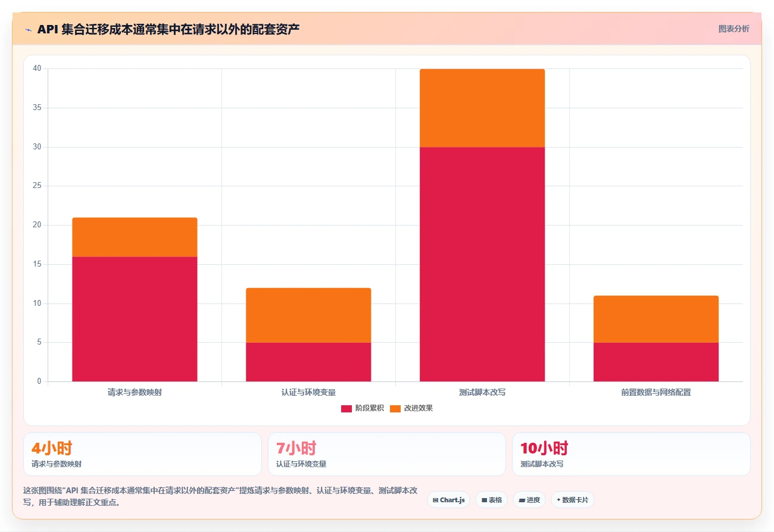Click the 图表分析 label in the header

coord(734,29)
